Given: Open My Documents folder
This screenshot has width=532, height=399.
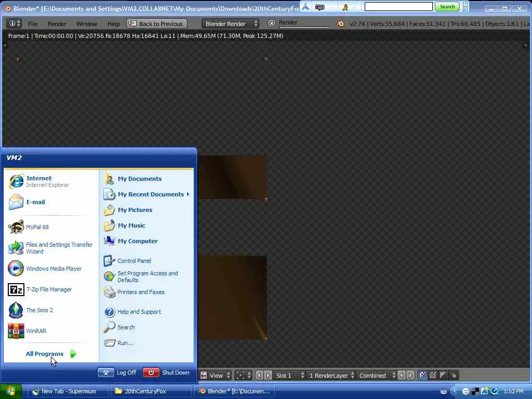Looking at the screenshot, I should [147, 179].
